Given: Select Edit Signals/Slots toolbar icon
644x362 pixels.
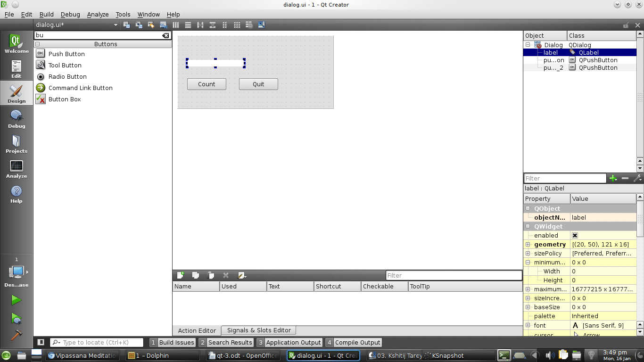Looking at the screenshot, I should [139, 25].
